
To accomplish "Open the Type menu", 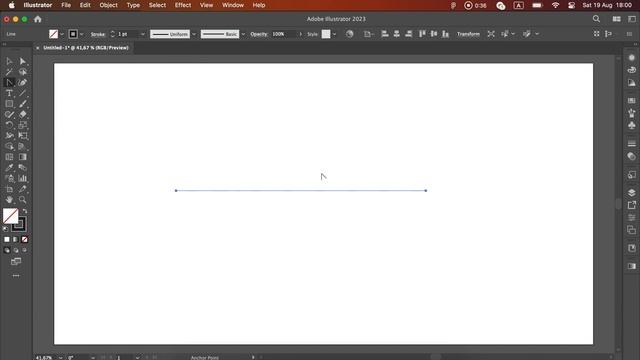I will (133, 5).
